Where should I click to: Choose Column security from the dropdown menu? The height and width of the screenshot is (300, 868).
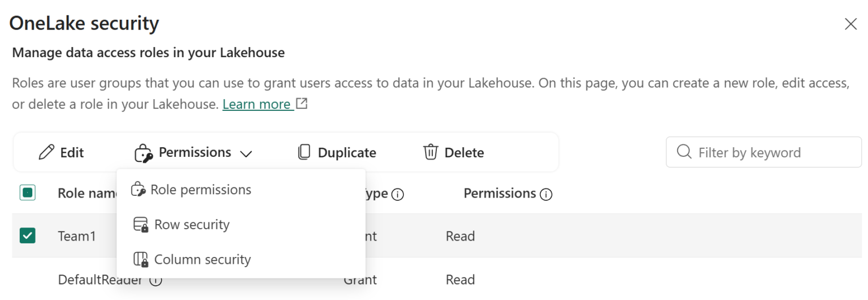pos(241,260)
